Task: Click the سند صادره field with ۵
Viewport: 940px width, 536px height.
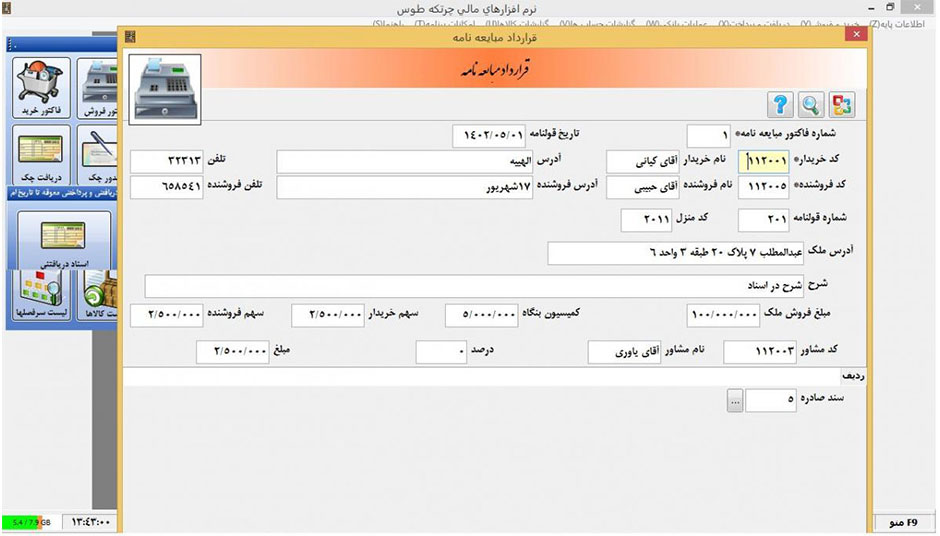Action: point(771,401)
